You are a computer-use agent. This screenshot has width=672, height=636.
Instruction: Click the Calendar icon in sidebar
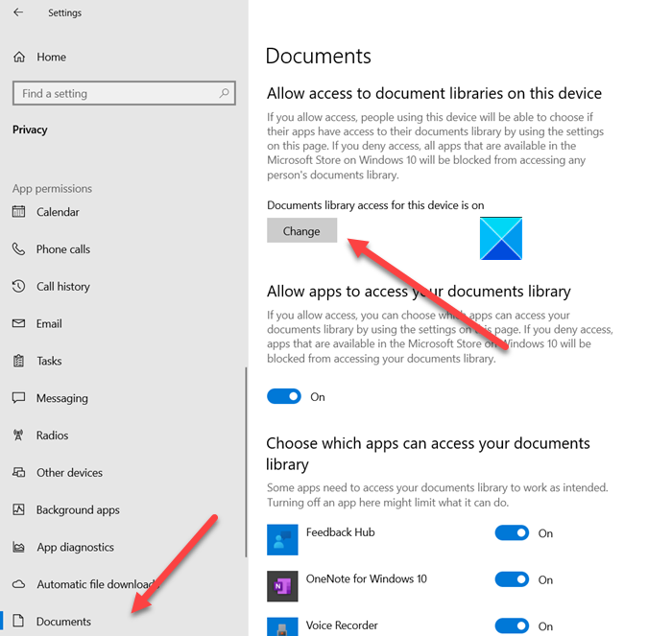point(18,212)
